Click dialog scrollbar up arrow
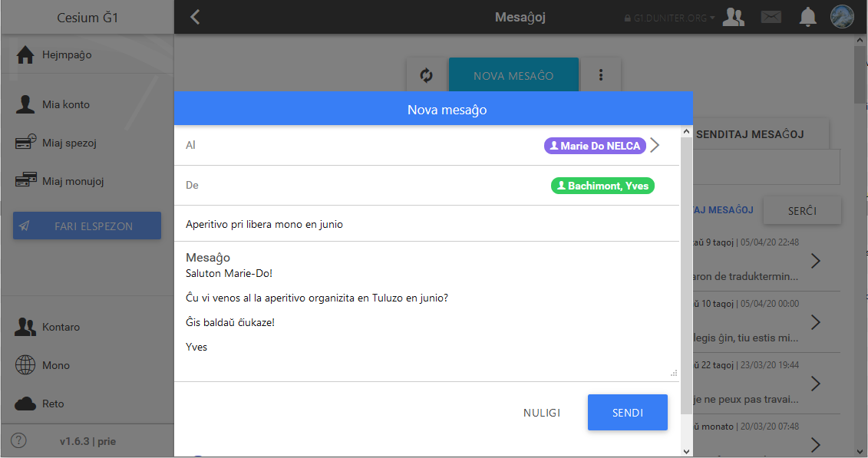 point(686,132)
